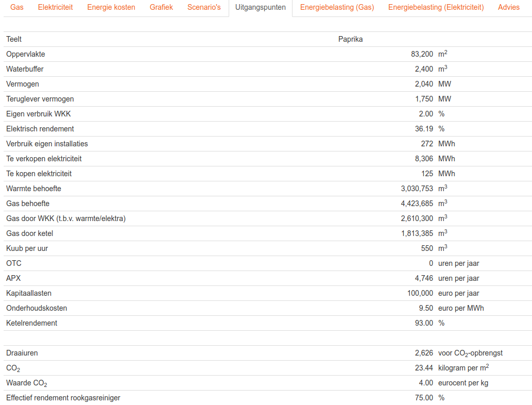Go to the Scenario's tab

click(204, 7)
